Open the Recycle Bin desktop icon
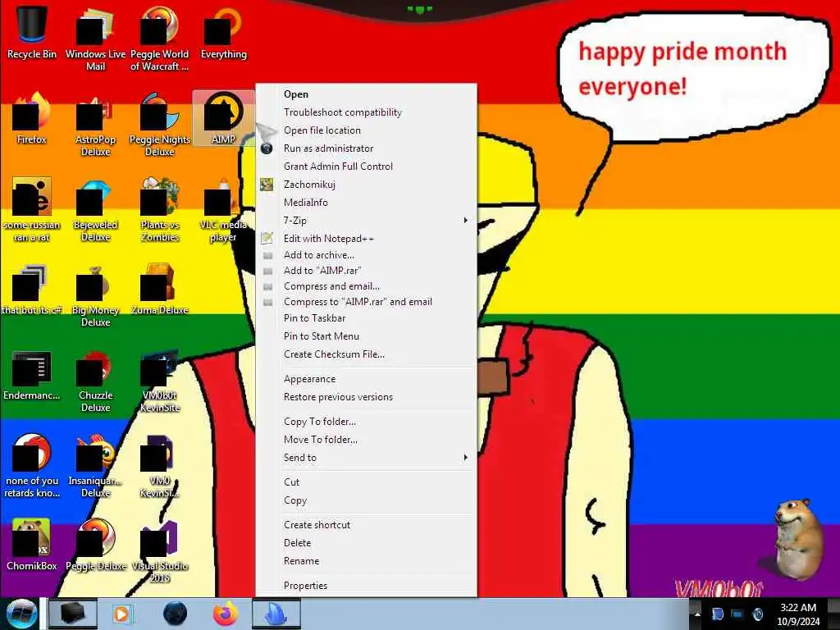Screen dimensions: 840x630 32,33
